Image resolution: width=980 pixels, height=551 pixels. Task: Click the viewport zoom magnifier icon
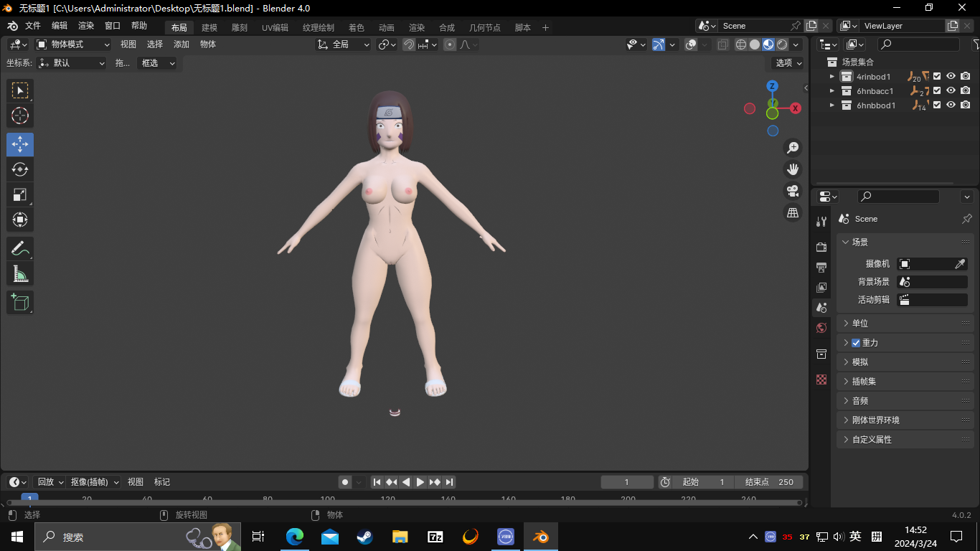coord(793,148)
